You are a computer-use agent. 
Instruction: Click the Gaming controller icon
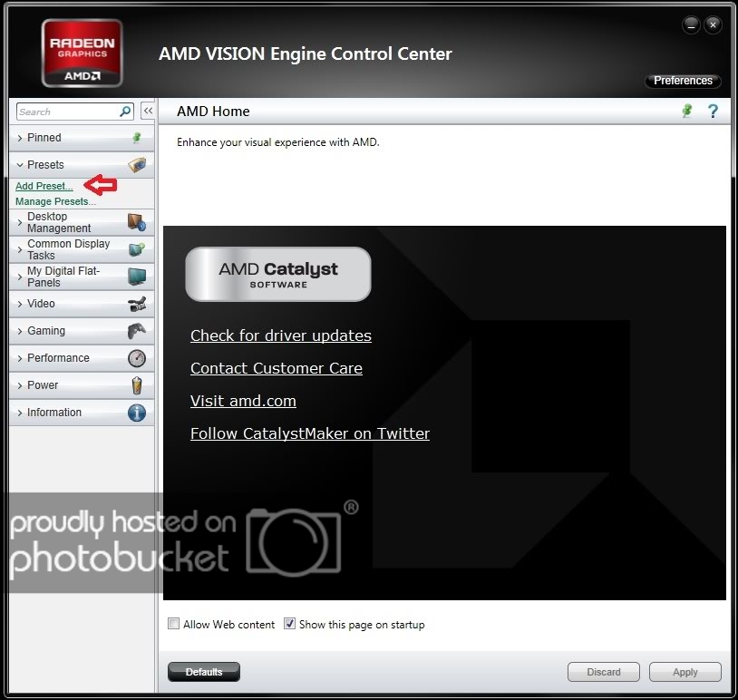click(x=137, y=331)
